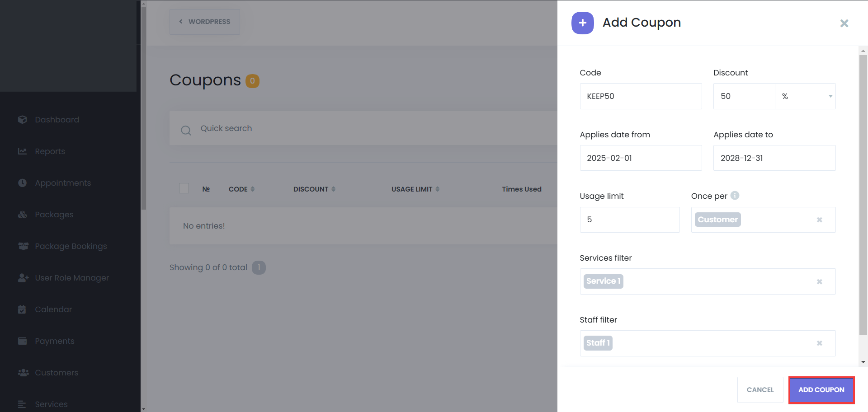The height and width of the screenshot is (412, 868).
Task: Click the Reports chart icon
Action: pos(23,151)
